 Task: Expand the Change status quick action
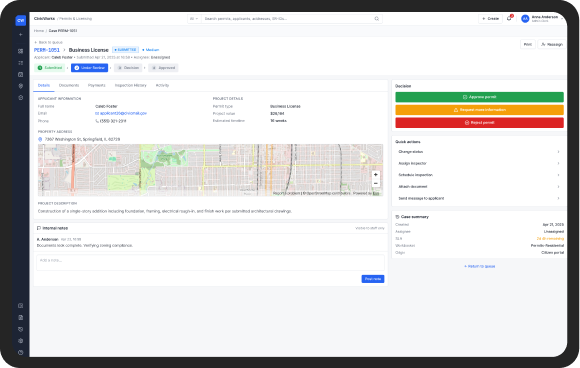479,152
